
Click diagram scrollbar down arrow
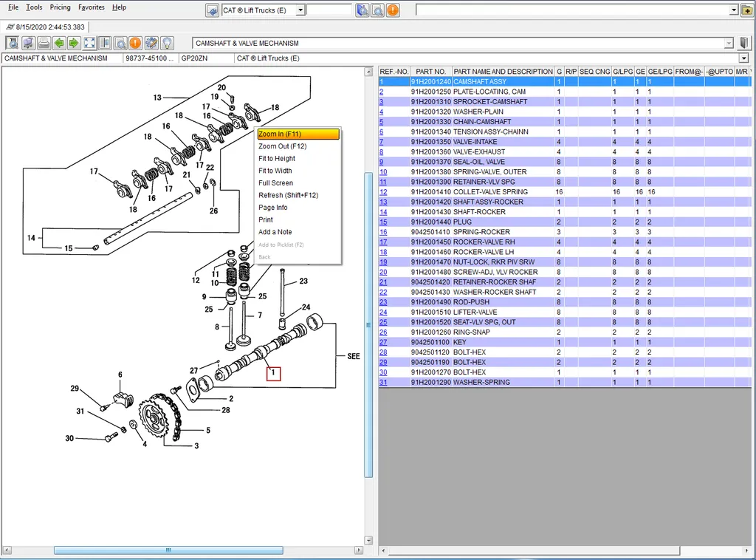coord(368,540)
